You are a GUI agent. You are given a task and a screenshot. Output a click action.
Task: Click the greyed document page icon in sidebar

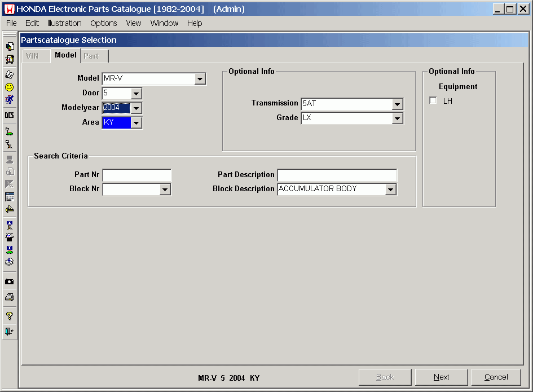(10, 171)
